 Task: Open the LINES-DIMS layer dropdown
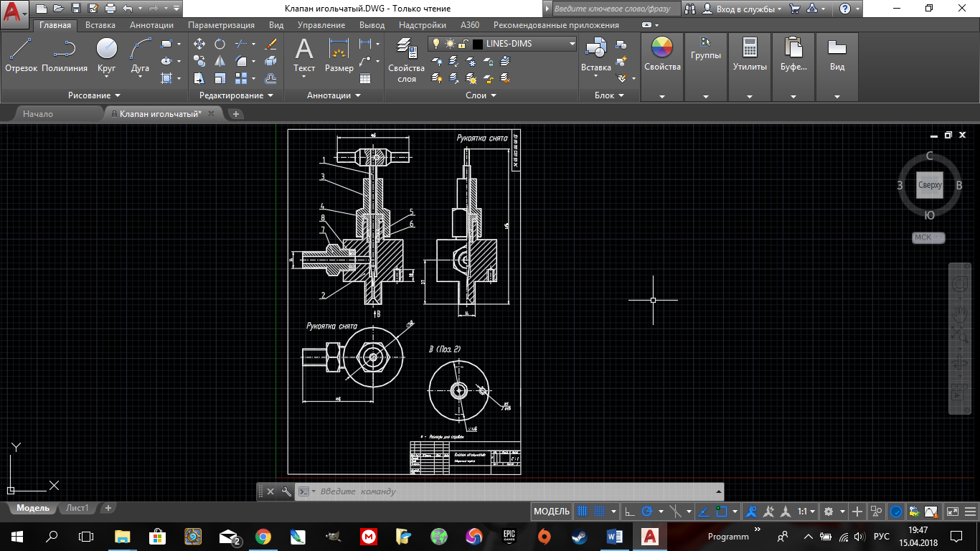572,44
